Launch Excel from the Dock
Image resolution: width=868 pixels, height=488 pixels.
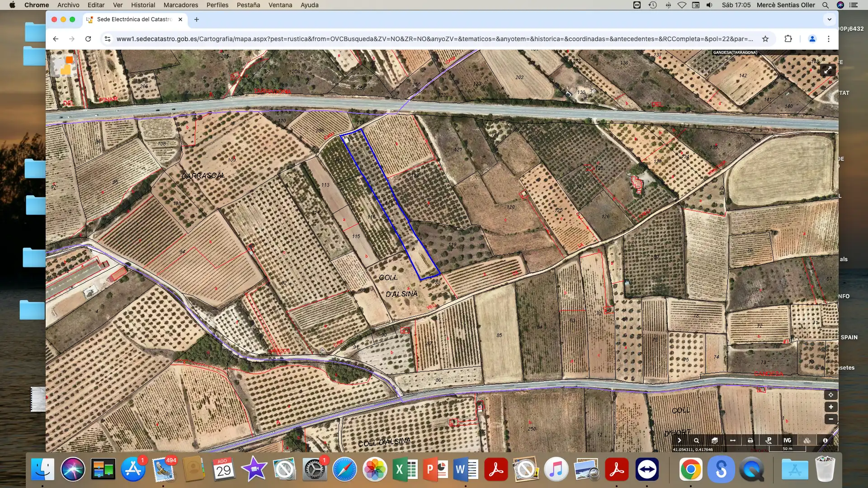[405, 469]
